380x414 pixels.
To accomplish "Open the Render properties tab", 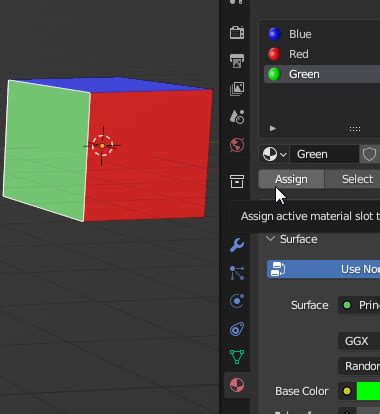I will tap(237, 32).
